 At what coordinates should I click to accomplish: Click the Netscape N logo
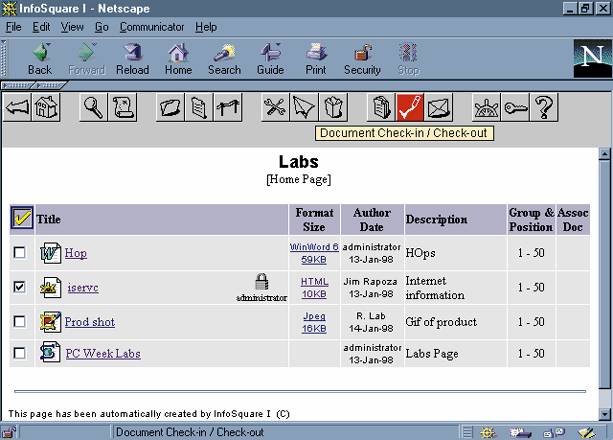click(x=592, y=58)
